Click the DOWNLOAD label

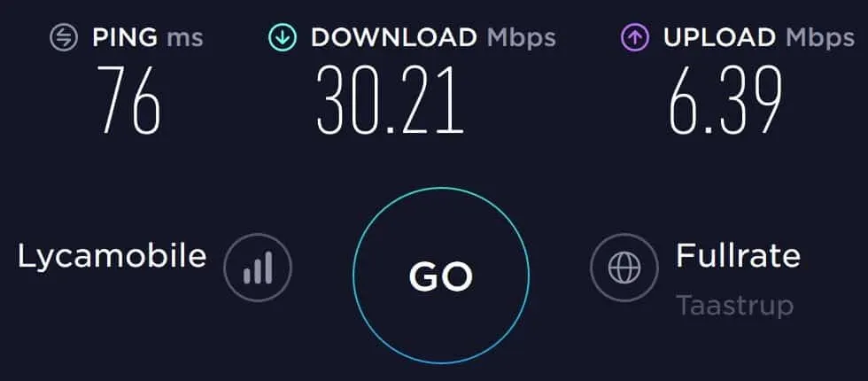coord(393,37)
